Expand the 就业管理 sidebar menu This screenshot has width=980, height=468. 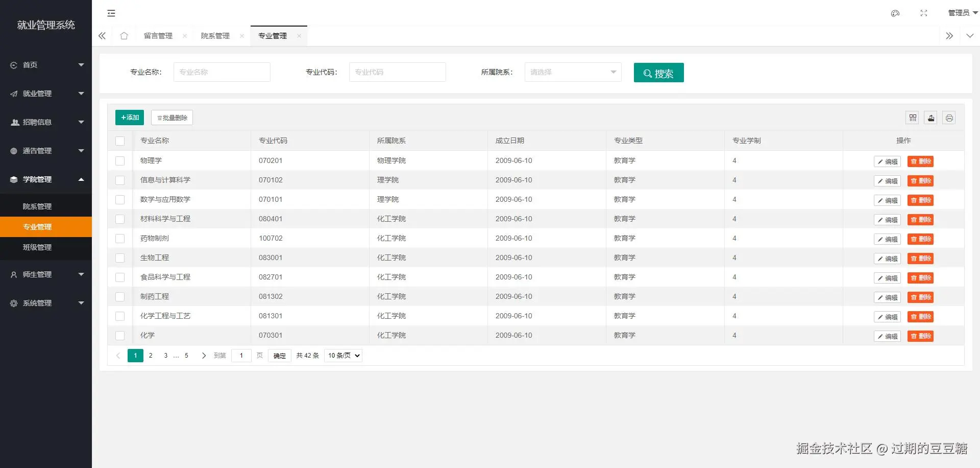81,93
